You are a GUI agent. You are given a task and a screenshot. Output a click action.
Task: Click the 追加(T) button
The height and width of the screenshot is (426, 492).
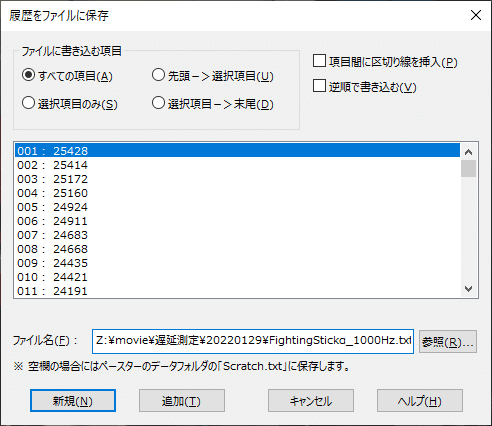(x=182, y=401)
